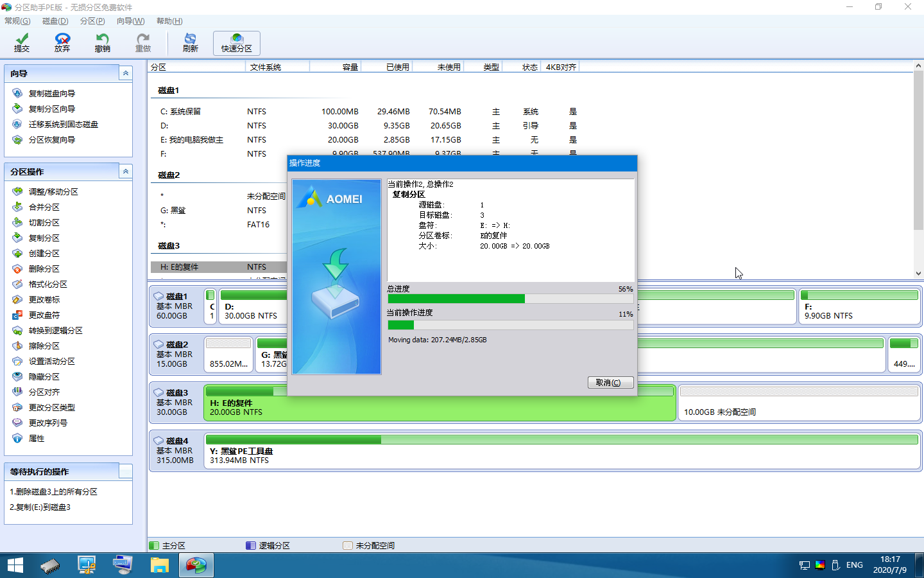
Task: Open File Explorer from taskbar
Action: point(159,565)
